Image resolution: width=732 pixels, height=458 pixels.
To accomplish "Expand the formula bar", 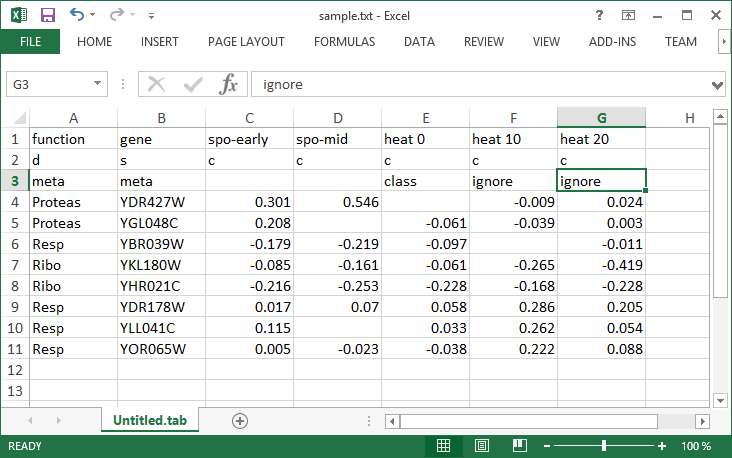I will pos(717,85).
